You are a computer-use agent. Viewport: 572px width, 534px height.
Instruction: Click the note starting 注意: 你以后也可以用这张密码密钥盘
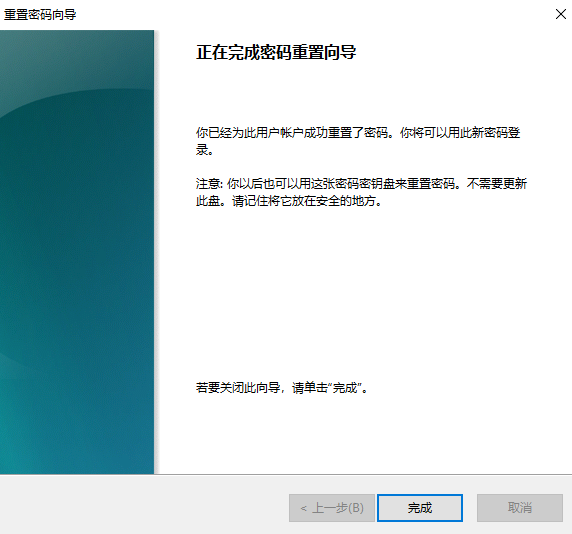(x=362, y=192)
